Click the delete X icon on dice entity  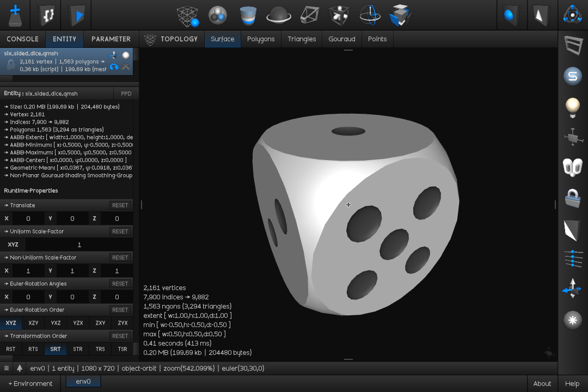(126, 67)
